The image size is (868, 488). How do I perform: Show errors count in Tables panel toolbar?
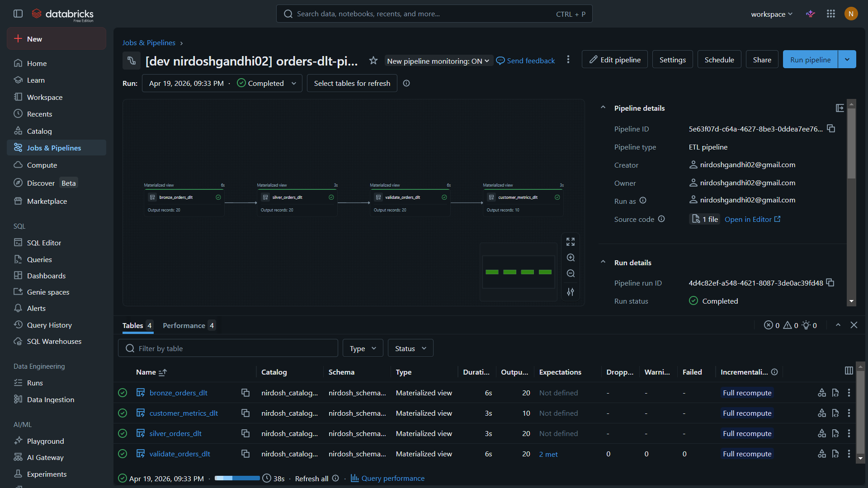pyautogui.click(x=770, y=325)
